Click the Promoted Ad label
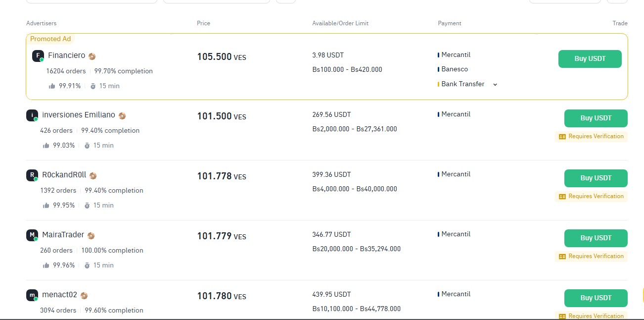 click(x=50, y=39)
